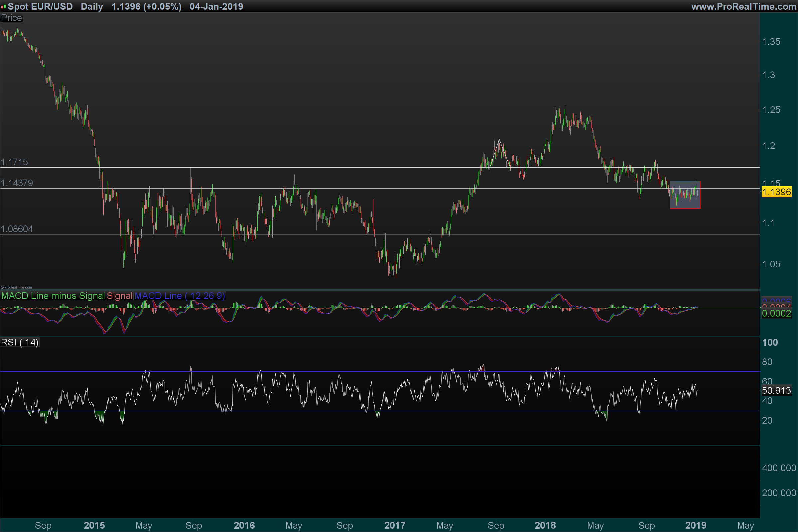Screen dimensions: 798x532
Task: Click the Daily timeframe label
Action: (x=92, y=6)
